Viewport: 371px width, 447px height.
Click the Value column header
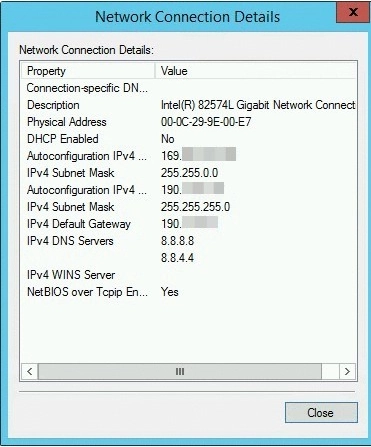point(256,71)
